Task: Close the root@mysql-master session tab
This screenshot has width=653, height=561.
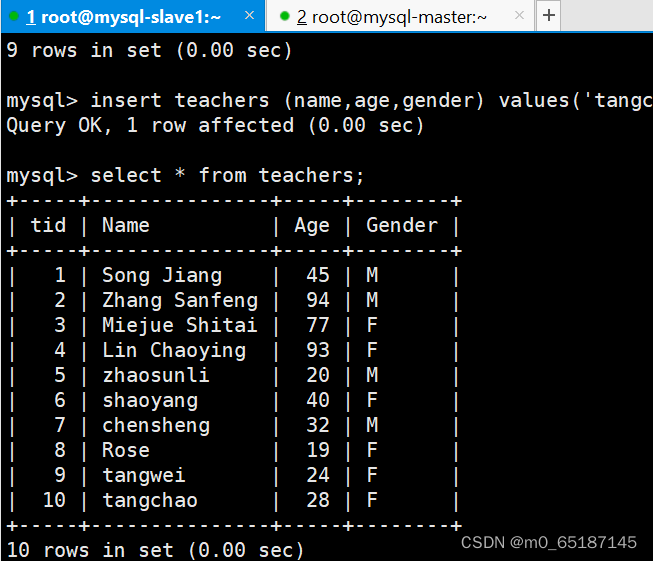Action: point(519,15)
